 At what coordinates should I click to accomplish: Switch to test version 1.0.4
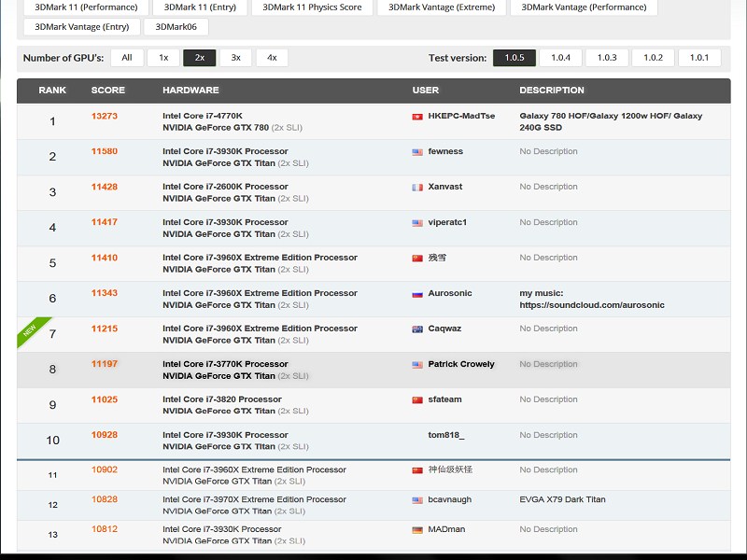(x=561, y=58)
